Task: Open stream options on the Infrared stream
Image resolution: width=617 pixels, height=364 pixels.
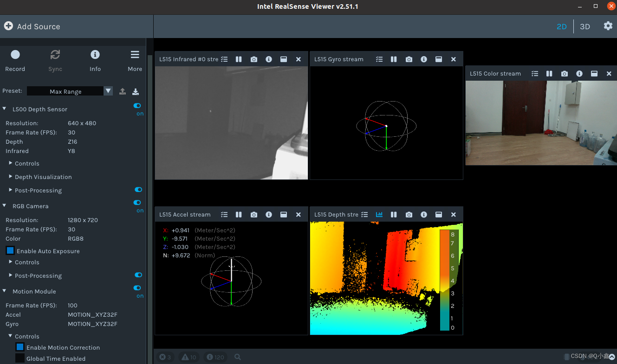Action: [224, 59]
